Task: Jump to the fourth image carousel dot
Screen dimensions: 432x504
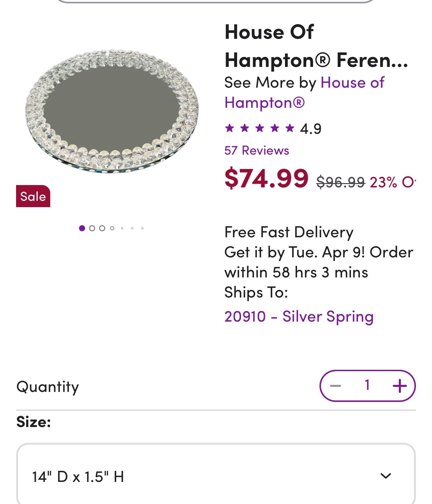Action: click(x=112, y=228)
